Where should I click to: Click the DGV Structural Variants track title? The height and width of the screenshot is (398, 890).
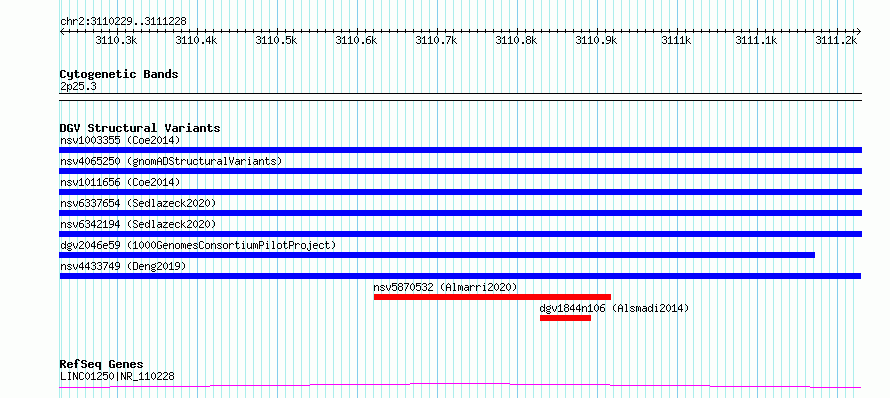pos(140,128)
